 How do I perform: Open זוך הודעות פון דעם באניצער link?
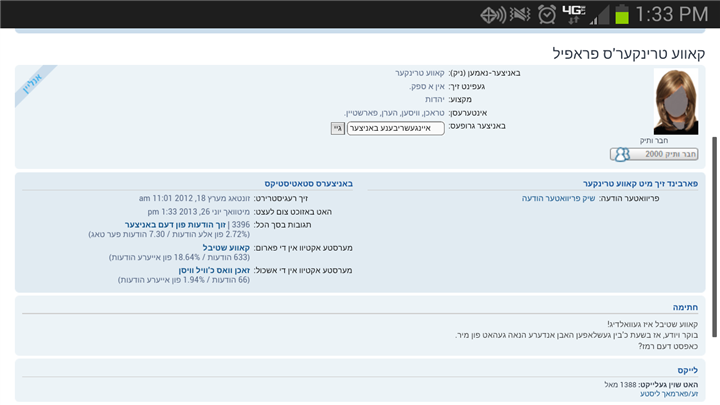coord(175,225)
